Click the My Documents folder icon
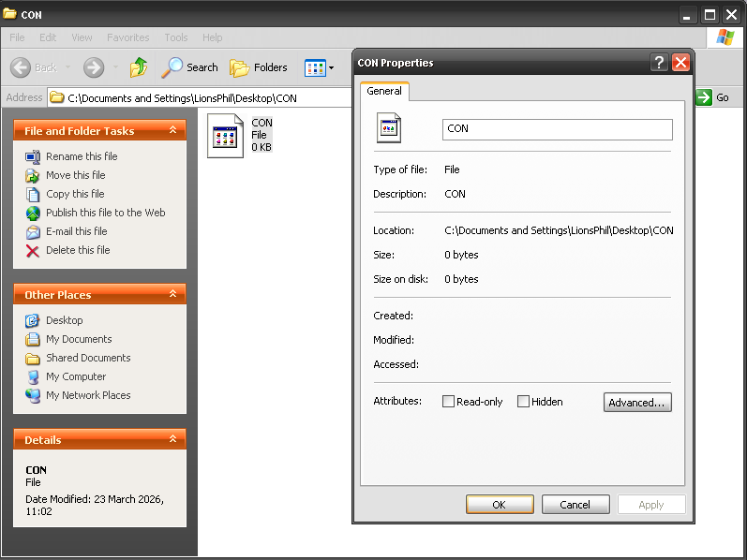The height and width of the screenshot is (560, 747). pos(33,339)
